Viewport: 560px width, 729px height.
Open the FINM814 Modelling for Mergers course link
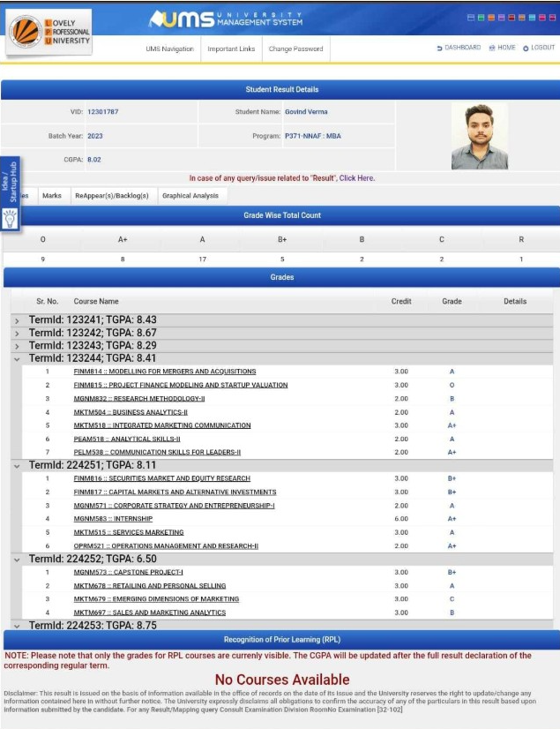(x=165, y=372)
